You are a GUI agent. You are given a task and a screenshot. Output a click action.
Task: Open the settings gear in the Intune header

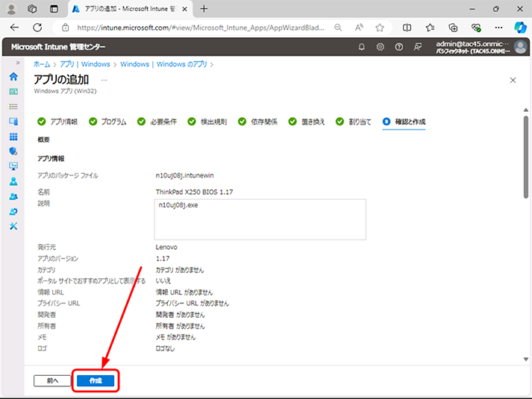381,47
